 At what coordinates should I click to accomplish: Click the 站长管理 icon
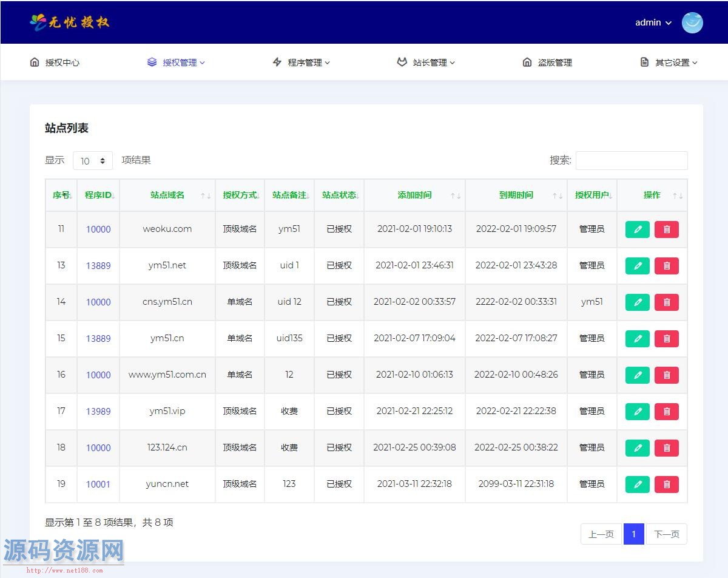point(402,62)
